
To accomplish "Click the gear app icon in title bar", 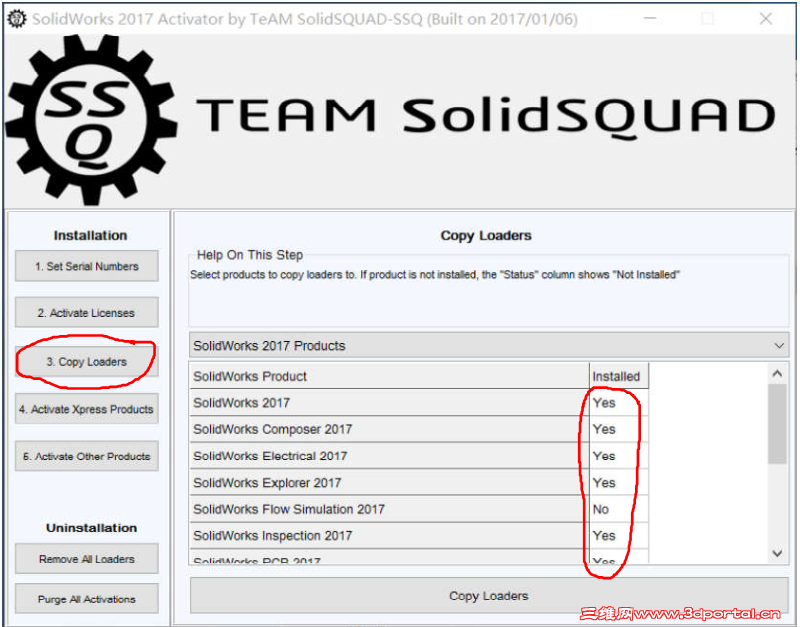I will click(16, 19).
